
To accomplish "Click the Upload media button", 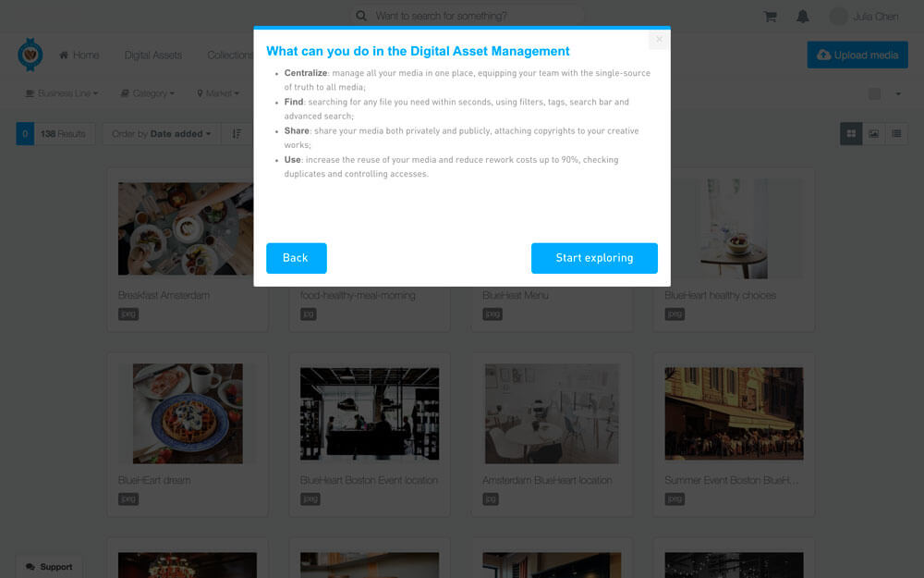I will [x=857, y=55].
